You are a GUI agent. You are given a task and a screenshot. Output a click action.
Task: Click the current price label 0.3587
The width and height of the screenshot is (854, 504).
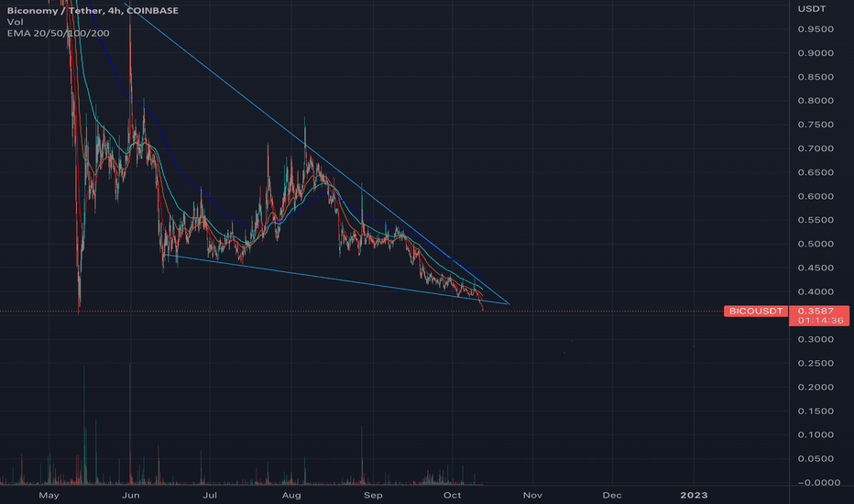pyautogui.click(x=816, y=311)
